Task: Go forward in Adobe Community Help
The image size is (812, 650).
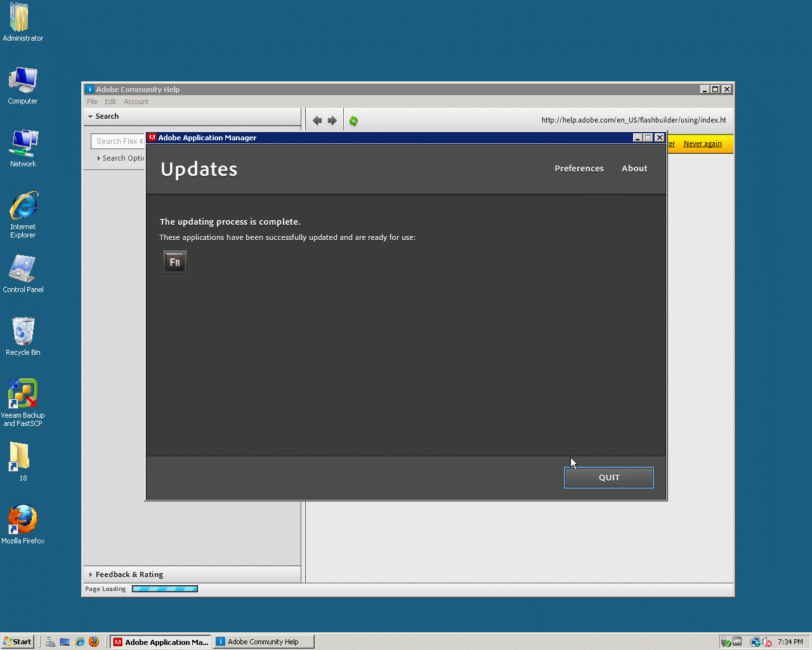Action: point(332,121)
